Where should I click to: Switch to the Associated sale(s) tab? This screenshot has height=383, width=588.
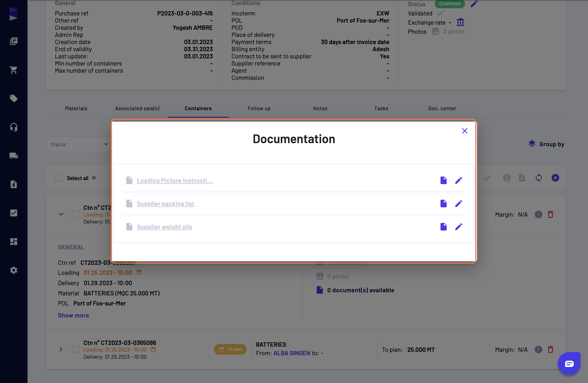(x=137, y=108)
